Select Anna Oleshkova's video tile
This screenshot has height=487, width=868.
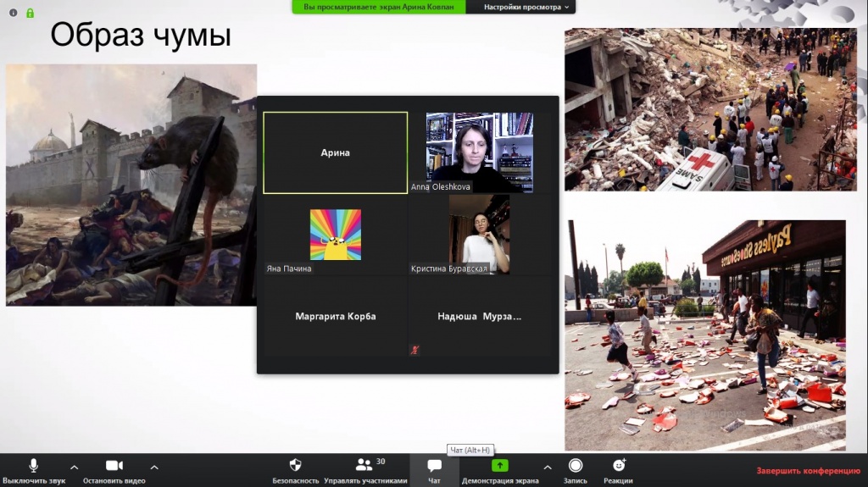(x=480, y=152)
